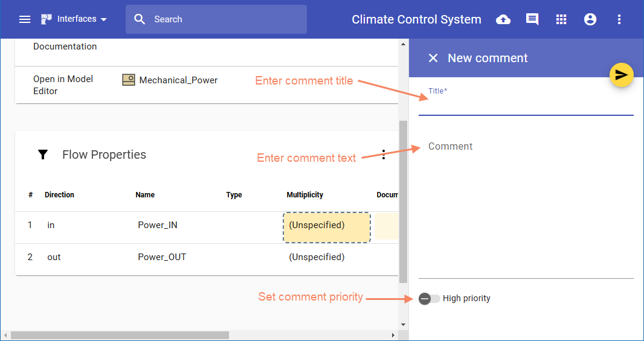
Task: Click the Flow Properties filter icon
Action: pos(43,155)
